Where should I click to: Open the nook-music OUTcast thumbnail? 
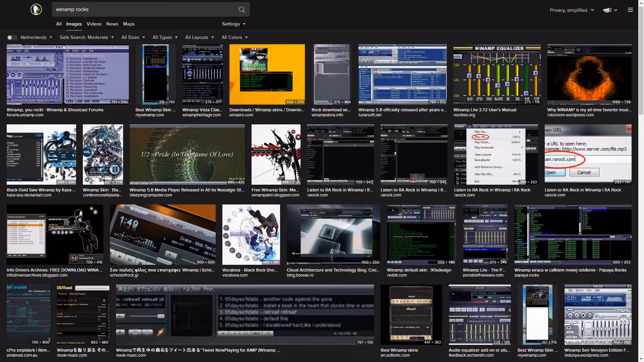tap(83, 315)
